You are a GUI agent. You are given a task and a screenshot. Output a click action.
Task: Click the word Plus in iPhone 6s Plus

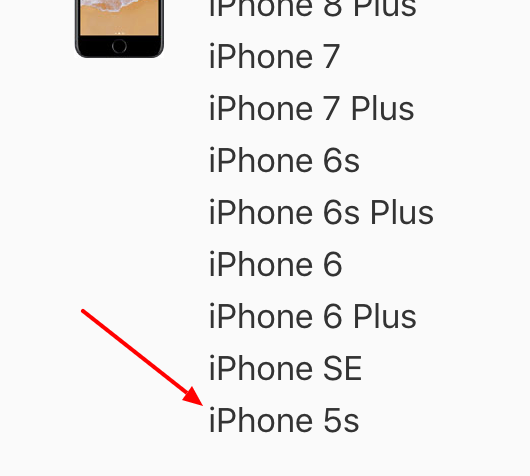click(402, 213)
